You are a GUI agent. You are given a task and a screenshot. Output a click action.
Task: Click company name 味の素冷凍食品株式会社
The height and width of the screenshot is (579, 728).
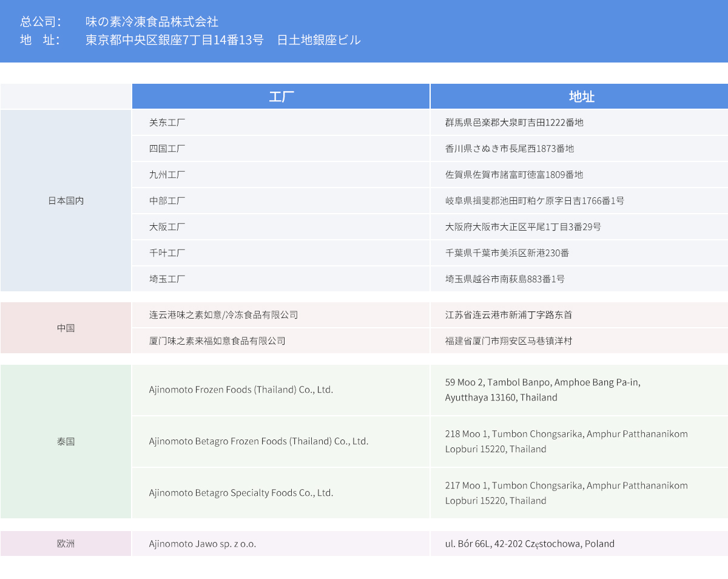point(152,22)
